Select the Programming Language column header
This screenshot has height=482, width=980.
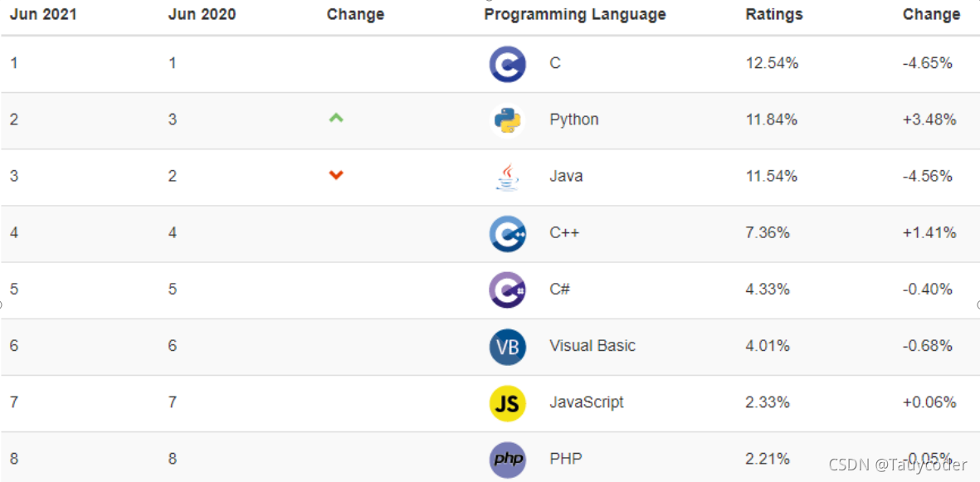[575, 14]
